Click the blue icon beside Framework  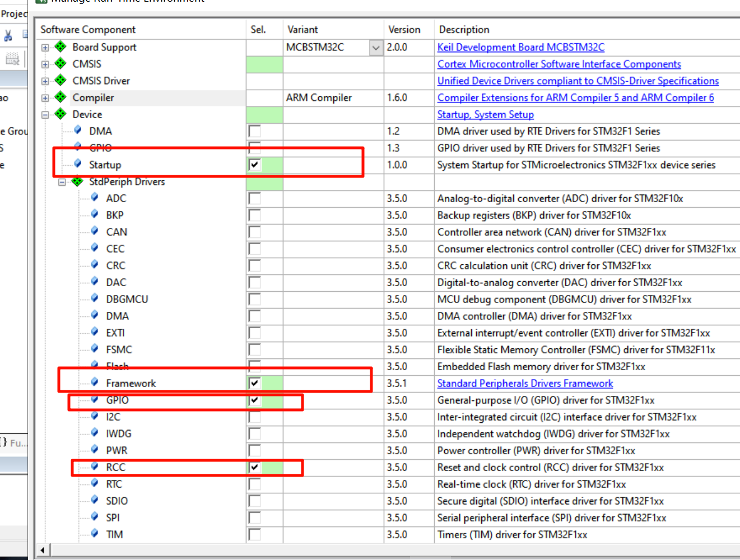pyautogui.click(x=95, y=382)
